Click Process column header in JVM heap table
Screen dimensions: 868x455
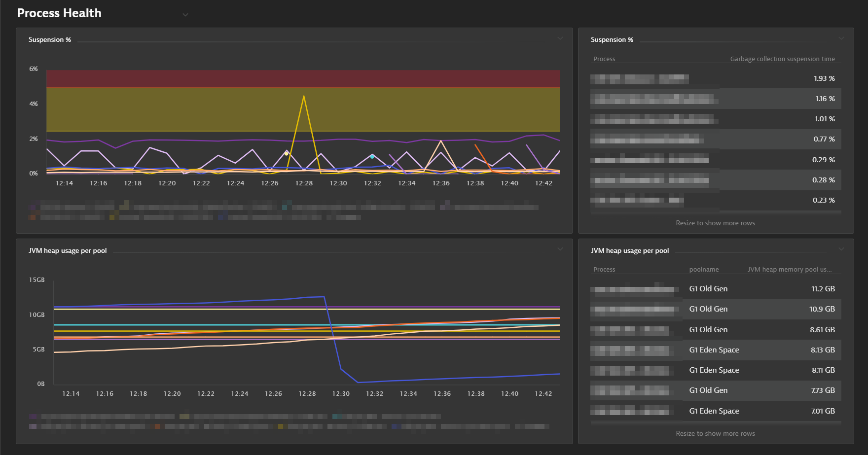(604, 269)
